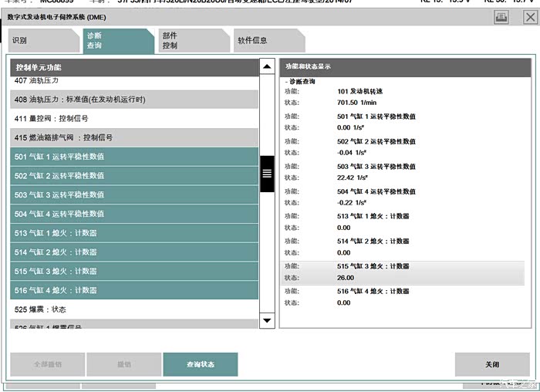540x392 pixels.
Task: Click the print icon in title bar
Action: click(x=501, y=16)
